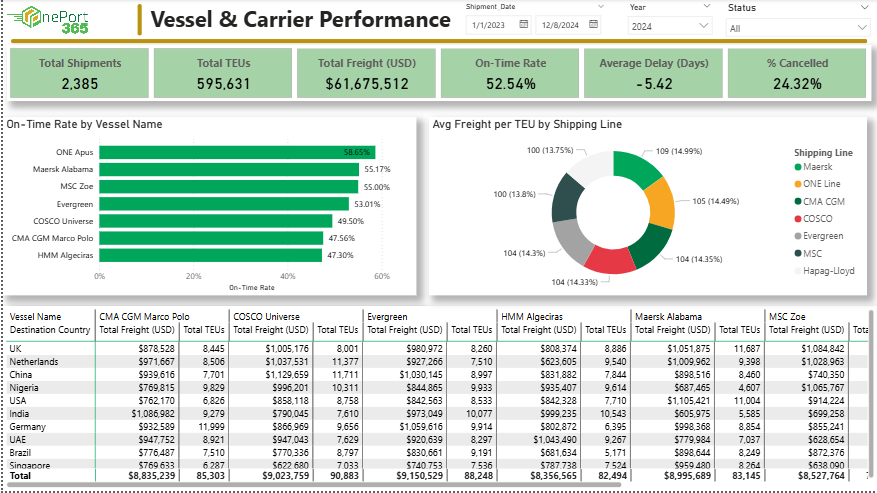The height and width of the screenshot is (493, 877).
Task: Click the Destination Country column header
Action: click(50, 330)
